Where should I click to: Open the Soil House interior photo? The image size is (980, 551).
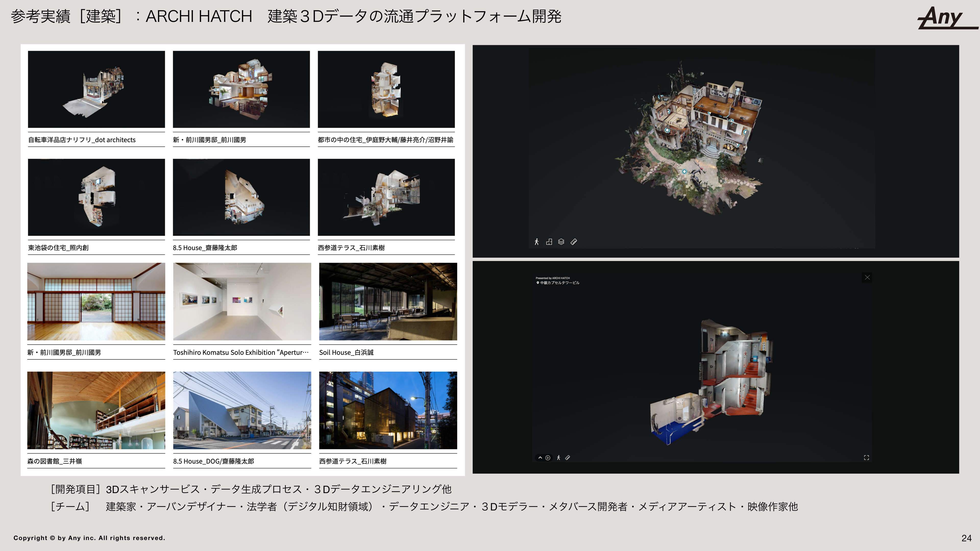(x=388, y=302)
